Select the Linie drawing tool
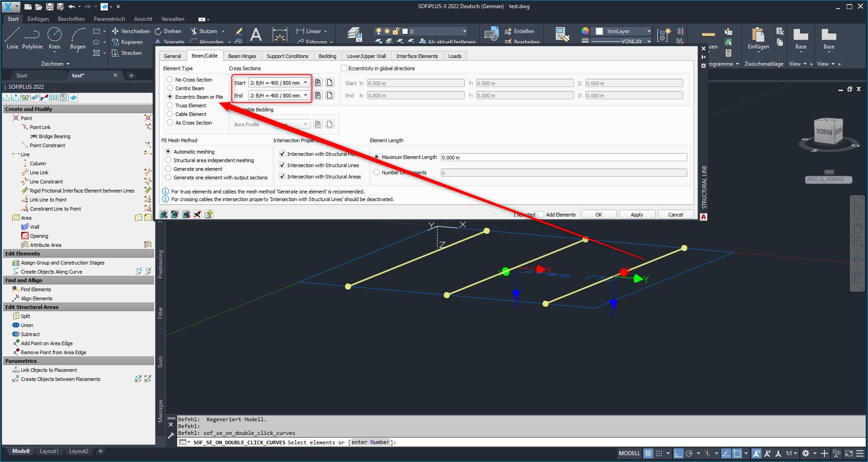 pyautogui.click(x=12, y=38)
